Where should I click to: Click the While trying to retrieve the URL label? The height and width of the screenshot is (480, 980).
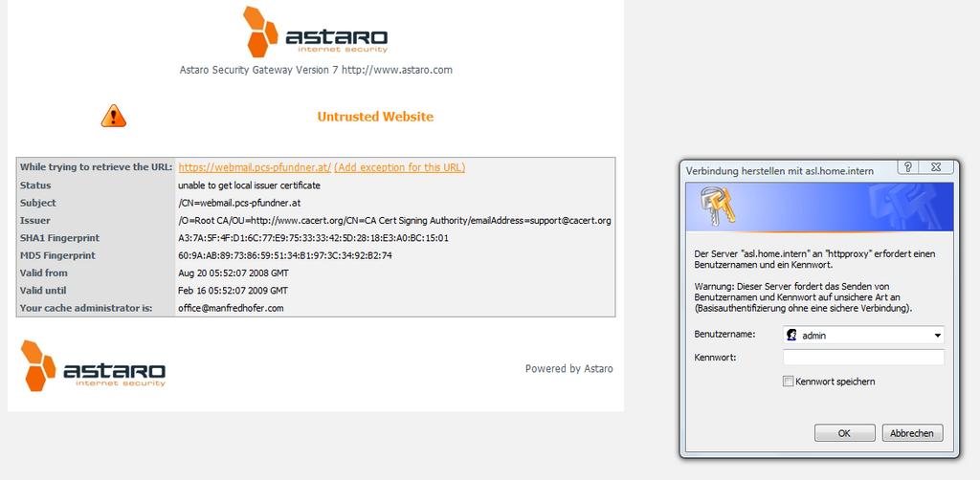pos(96,167)
